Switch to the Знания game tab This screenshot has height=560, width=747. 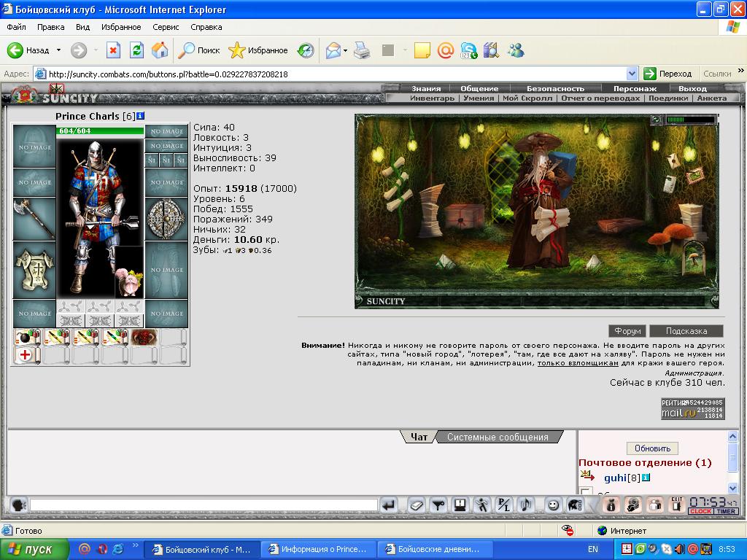[426, 88]
